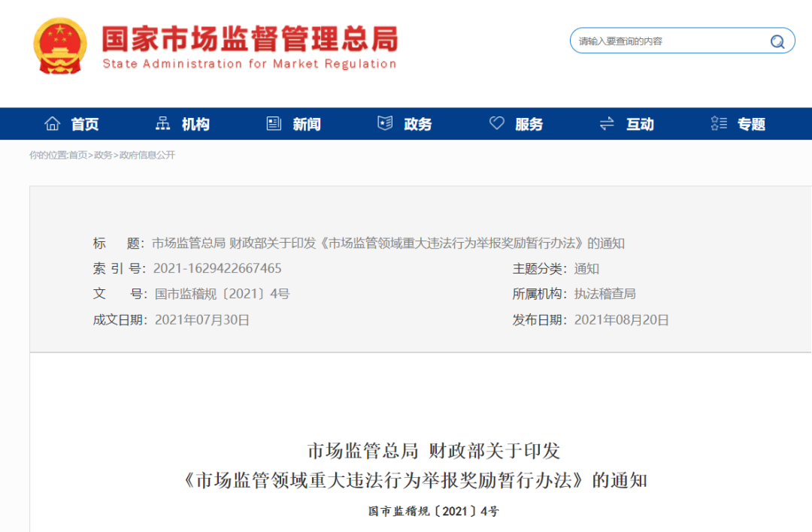Click the heart icon beside 服务
Viewport: 812px width, 532px height.
(497, 123)
